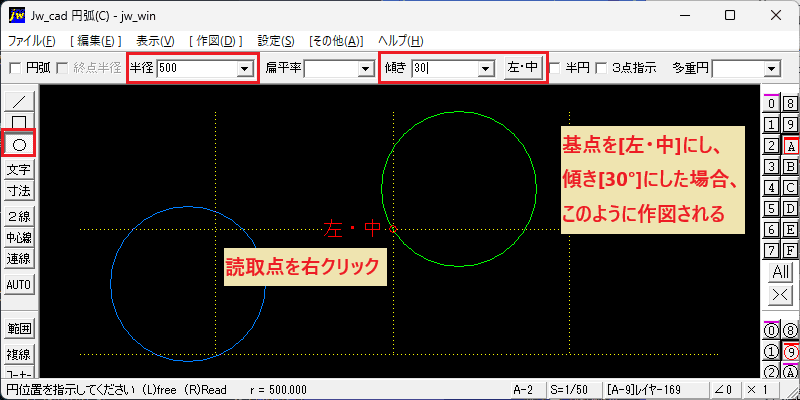Select layer F in the layer bar
The image size is (800, 400).
point(790,250)
